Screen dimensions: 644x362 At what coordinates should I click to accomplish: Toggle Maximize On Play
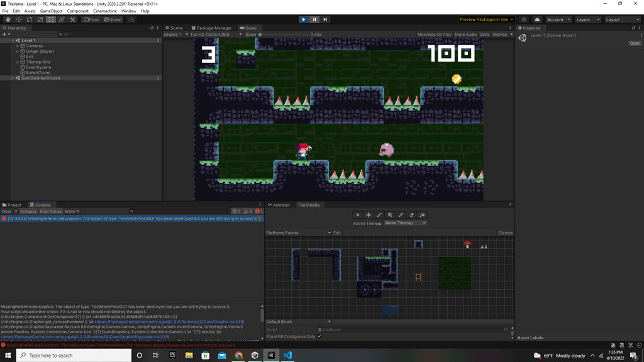(x=434, y=35)
